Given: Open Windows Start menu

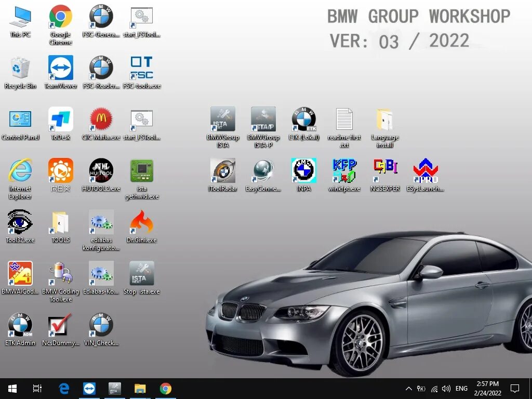Looking at the screenshot, I should (x=12, y=389).
